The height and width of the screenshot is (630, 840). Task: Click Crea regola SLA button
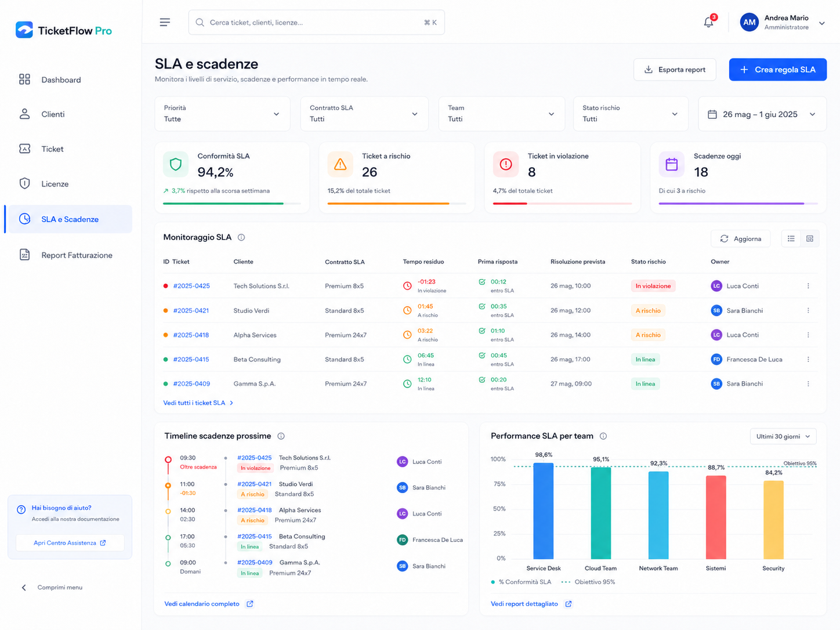click(x=778, y=70)
